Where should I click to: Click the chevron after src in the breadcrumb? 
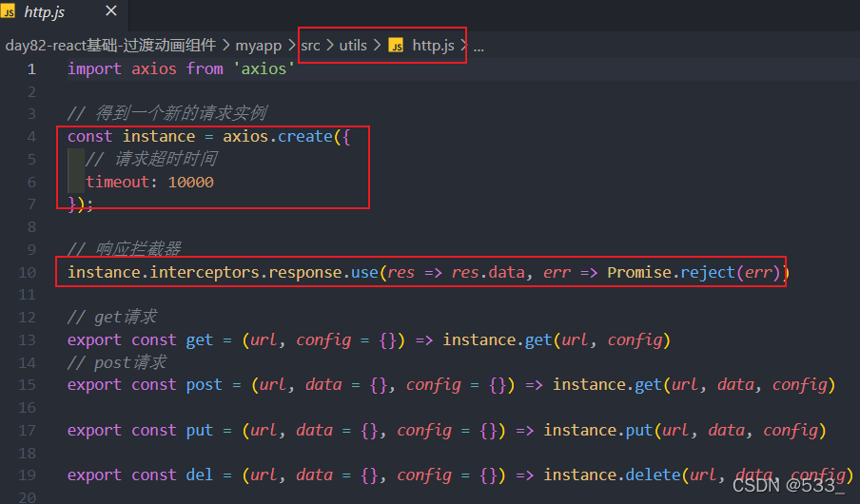[329, 46]
